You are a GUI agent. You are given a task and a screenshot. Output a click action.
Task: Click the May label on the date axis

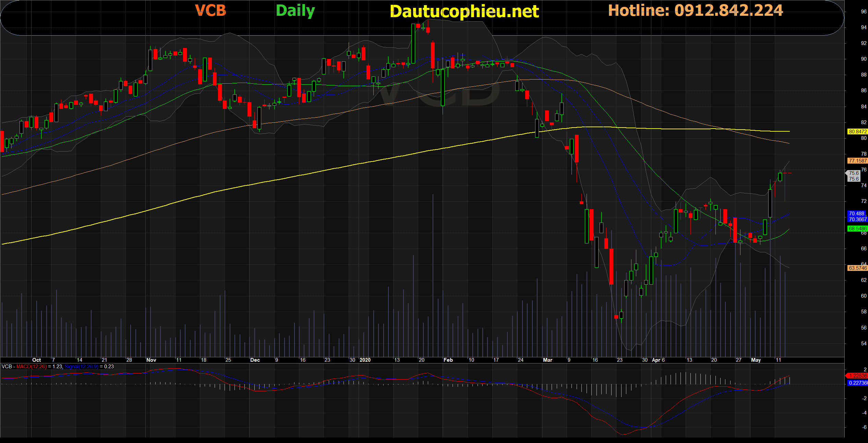[x=756, y=360]
